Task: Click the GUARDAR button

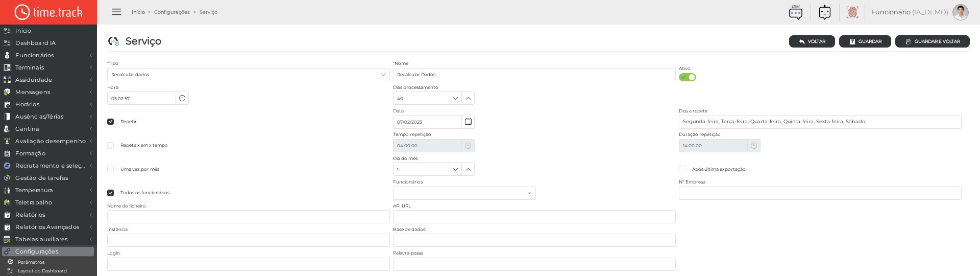Action: point(865,41)
